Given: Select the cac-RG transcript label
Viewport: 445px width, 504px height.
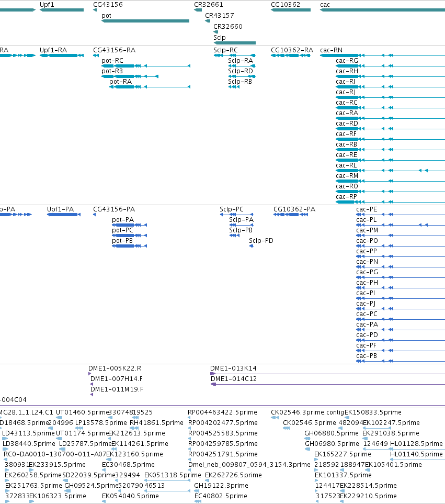Looking at the screenshot, I should [x=347, y=60].
